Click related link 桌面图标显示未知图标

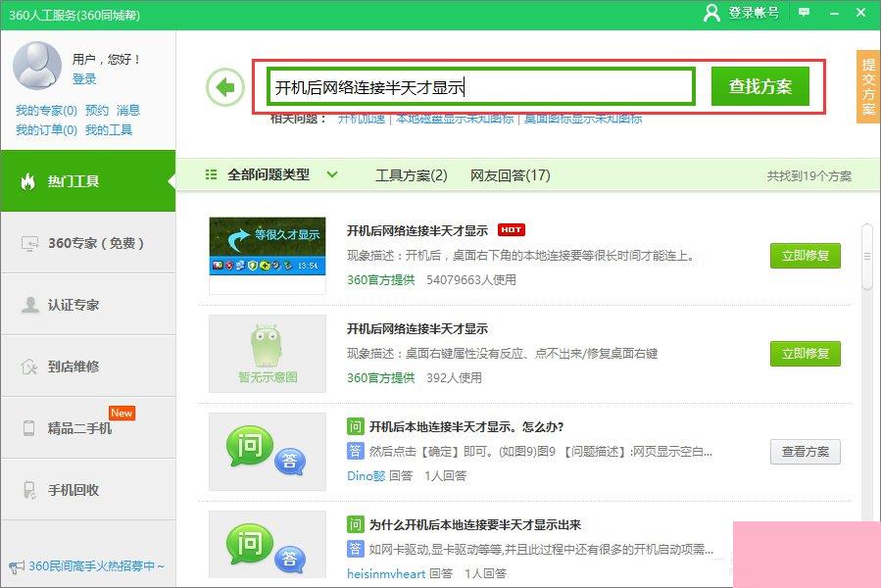click(583, 119)
